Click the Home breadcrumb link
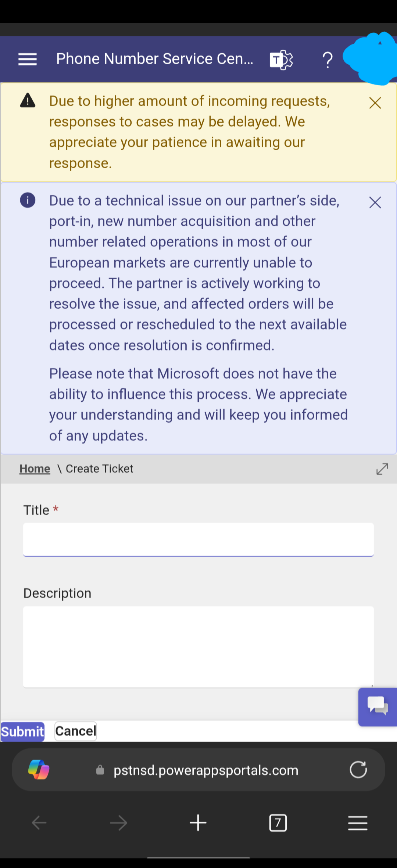397x868 pixels. 35,469
